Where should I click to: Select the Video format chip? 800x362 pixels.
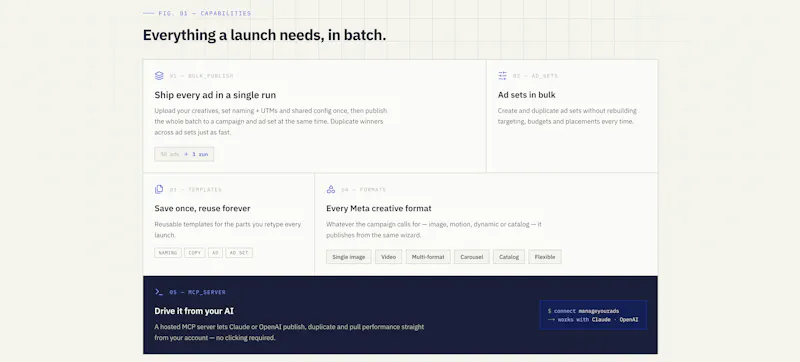[x=388, y=256]
